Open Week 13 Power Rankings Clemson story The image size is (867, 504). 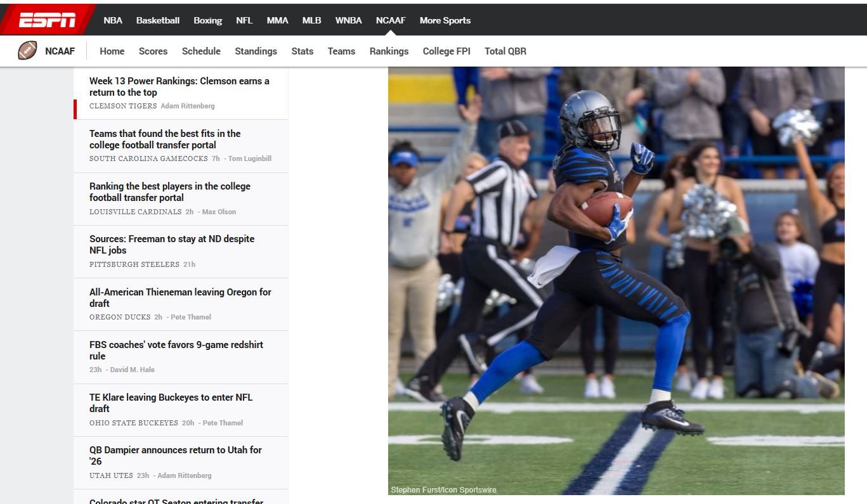pyautogui.click(x=179, y=87)
